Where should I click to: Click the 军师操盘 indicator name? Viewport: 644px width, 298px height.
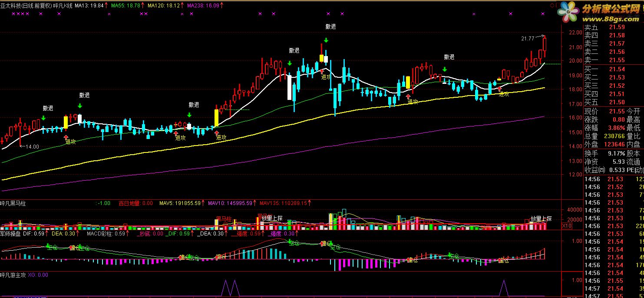11,234
